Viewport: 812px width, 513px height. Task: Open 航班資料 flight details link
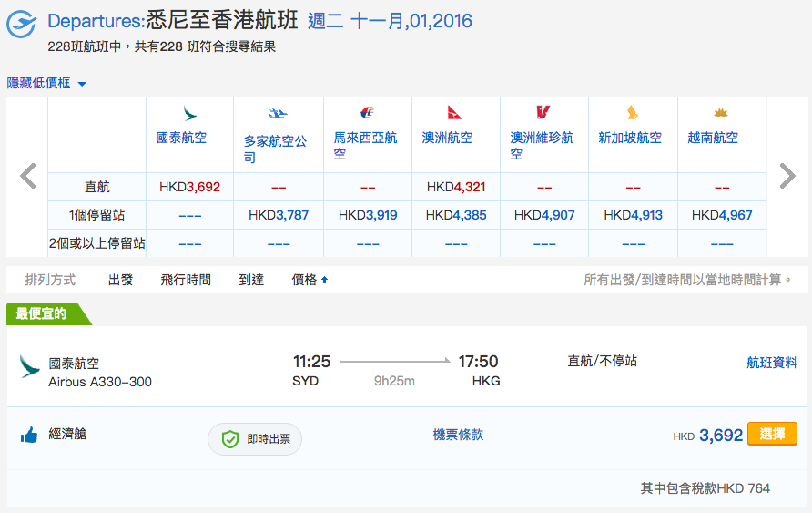772,363
